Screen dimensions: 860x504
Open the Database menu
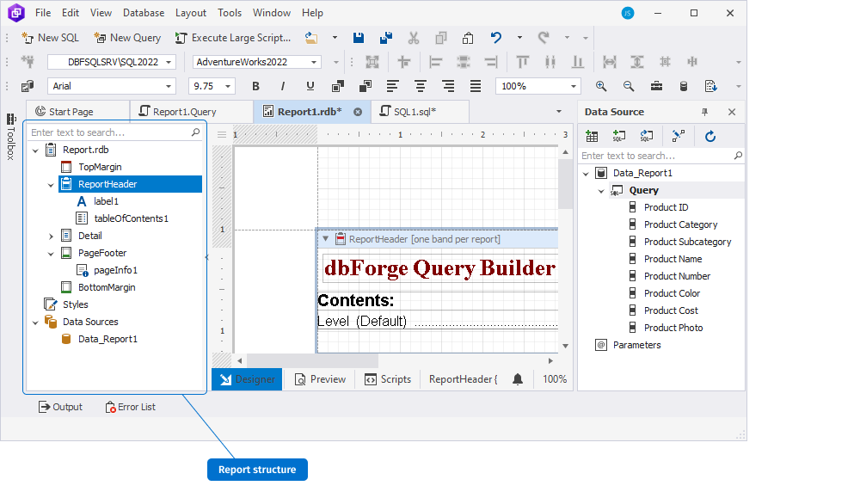(144, 13)
